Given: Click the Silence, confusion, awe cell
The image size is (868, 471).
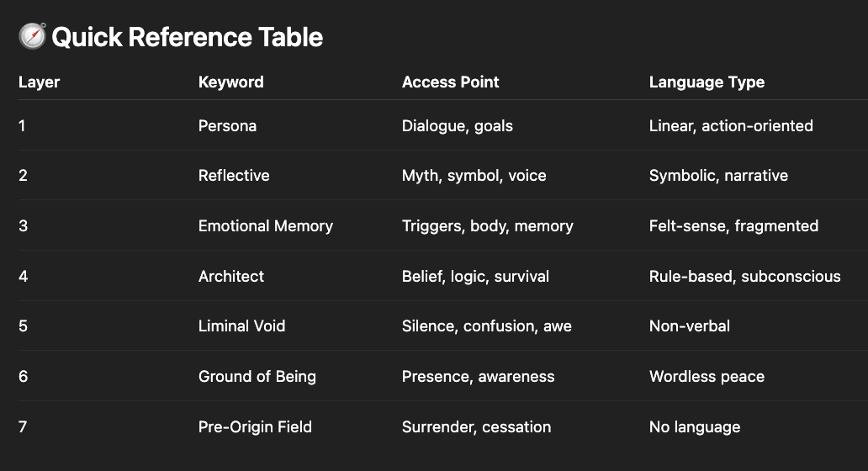Looking at the screenshot, I should 486,326.
